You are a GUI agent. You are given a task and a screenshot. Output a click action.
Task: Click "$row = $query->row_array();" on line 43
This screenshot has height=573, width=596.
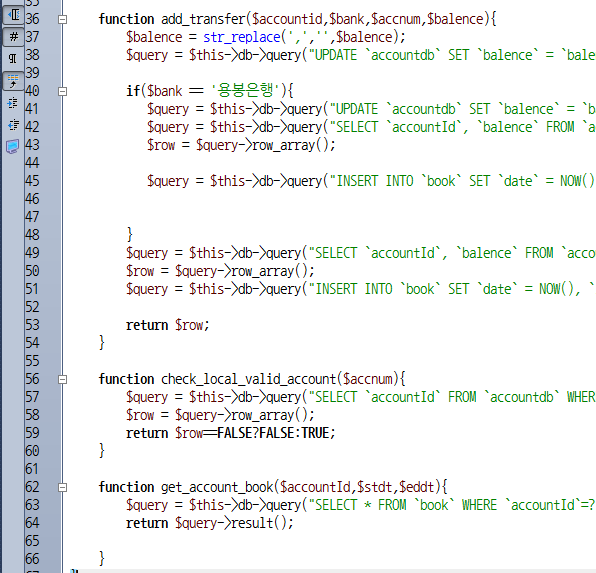pos(241,145)
